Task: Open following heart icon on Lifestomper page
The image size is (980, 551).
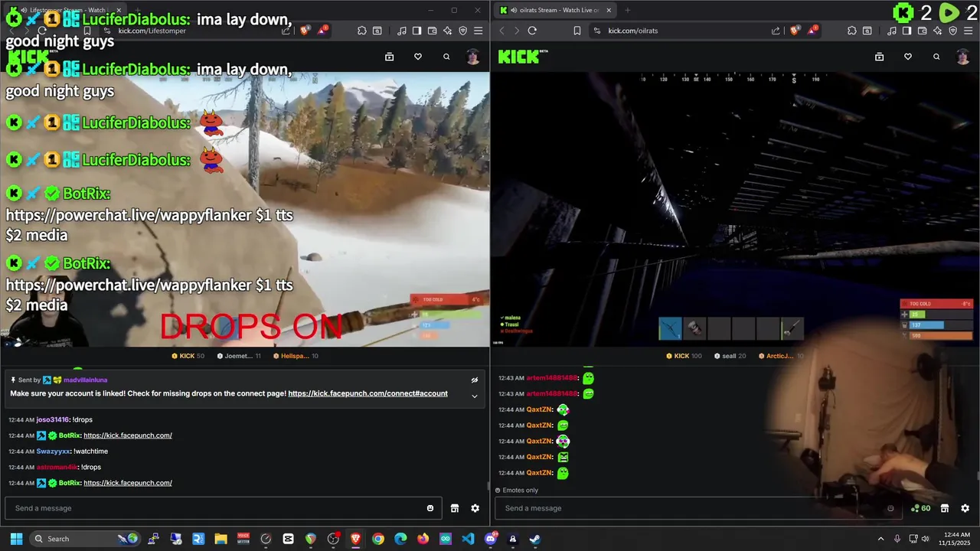Action: [418, 57]
